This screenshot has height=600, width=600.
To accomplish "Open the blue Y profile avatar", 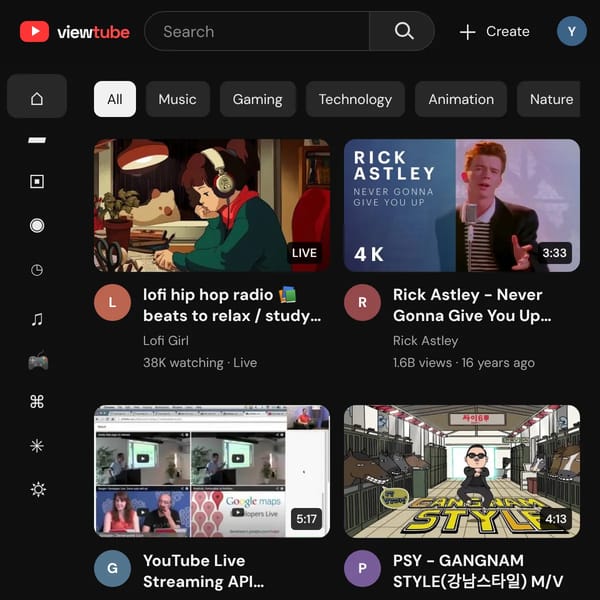I will pos(572,31).
